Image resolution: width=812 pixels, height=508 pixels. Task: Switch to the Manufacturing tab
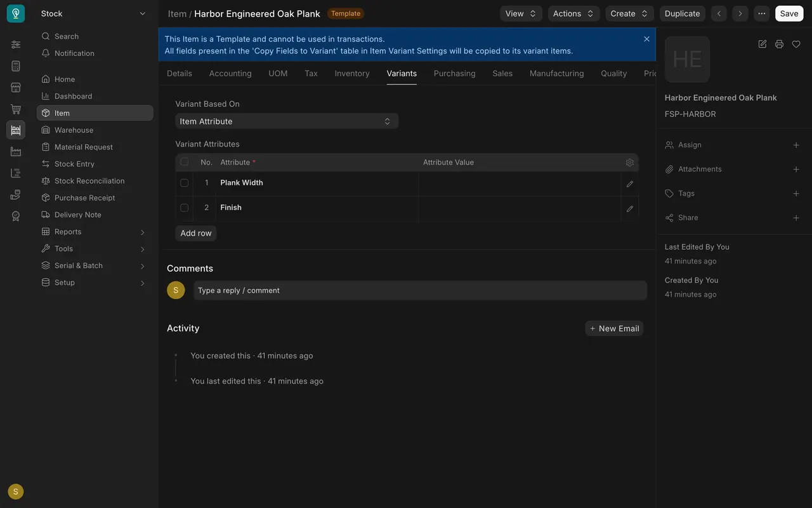coord(557,74)
